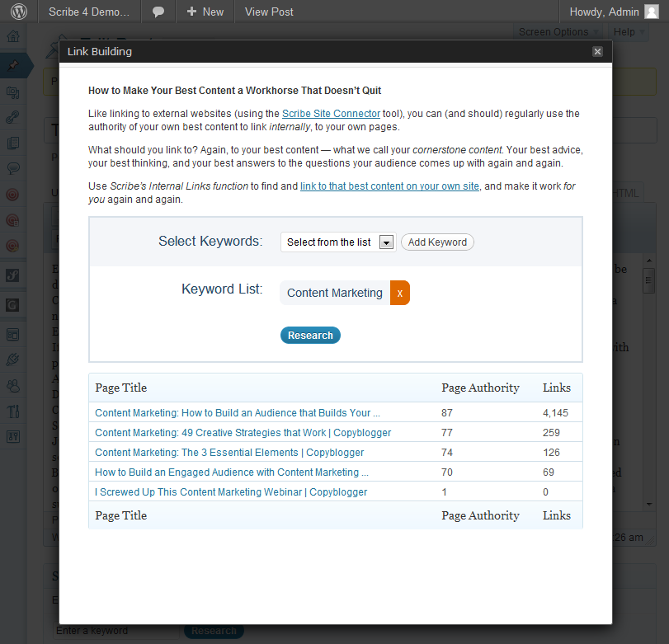
Task: Expand Screen Options panel
Action: 558,32
